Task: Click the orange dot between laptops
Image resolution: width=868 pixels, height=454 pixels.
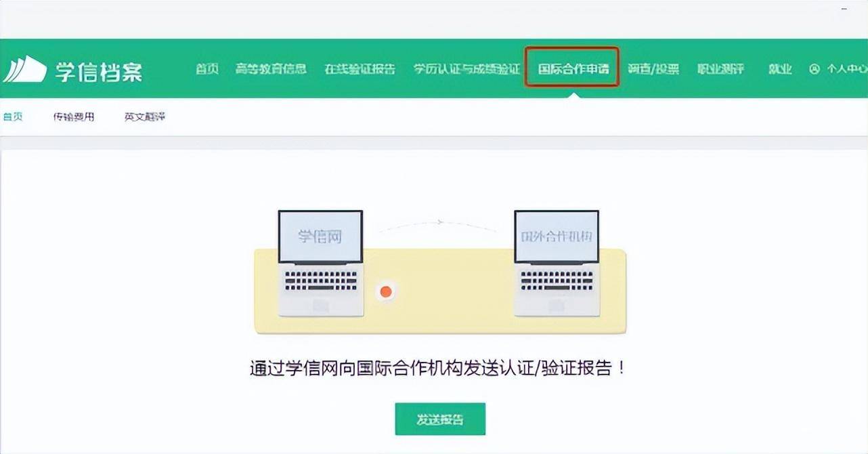Action: click(x=386, y=292)
